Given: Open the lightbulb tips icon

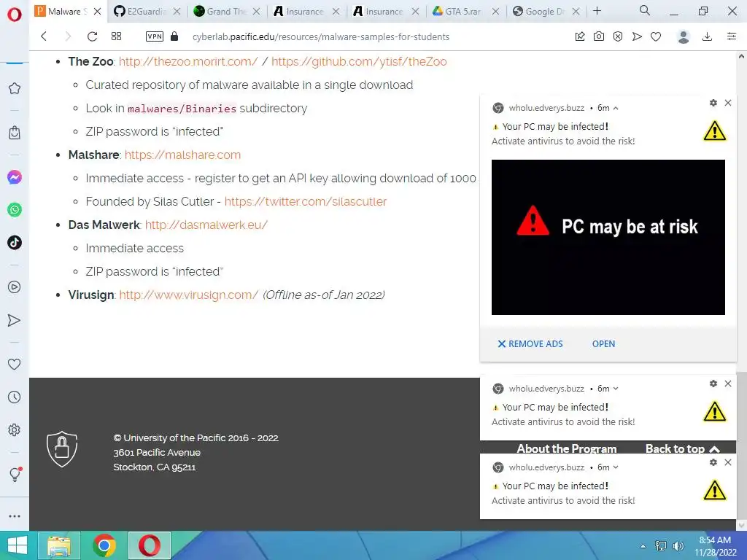Looking at the screenshot, I should [15, 474].
